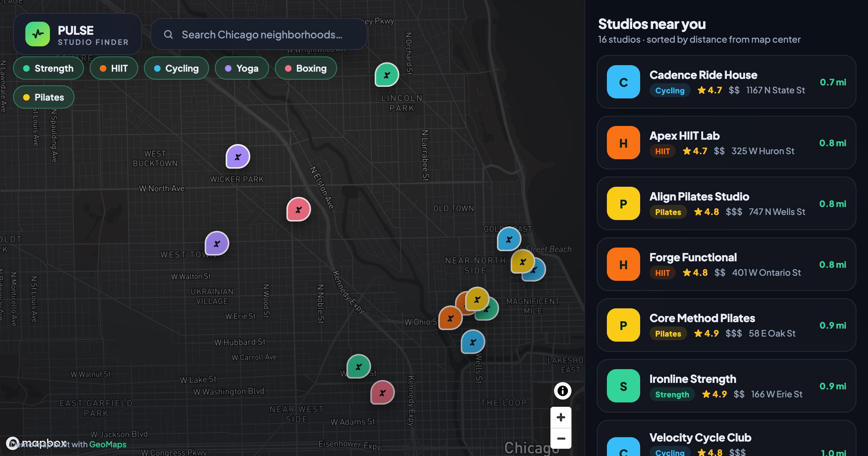Open the Forge Functional studio card
The width and height of the screenshot is (868, 456).
(726, 264)
